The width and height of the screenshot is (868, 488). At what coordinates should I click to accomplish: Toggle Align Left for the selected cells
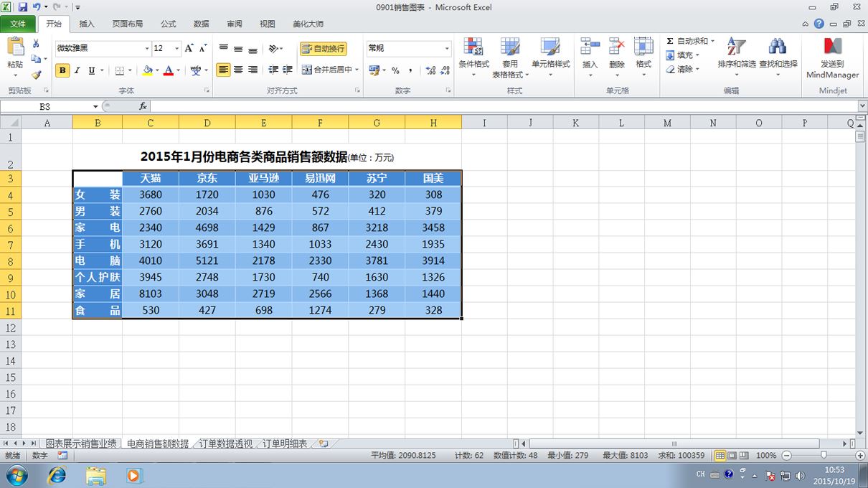(223, 70)
